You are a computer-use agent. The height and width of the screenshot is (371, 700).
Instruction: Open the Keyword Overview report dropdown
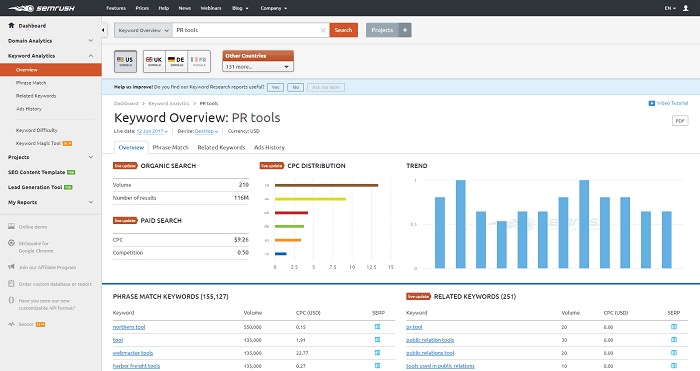[x=143, y=30]
